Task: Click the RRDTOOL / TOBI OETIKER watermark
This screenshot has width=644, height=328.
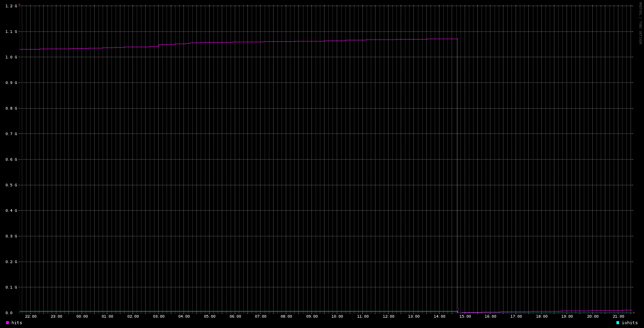Action: coord(640,23)
